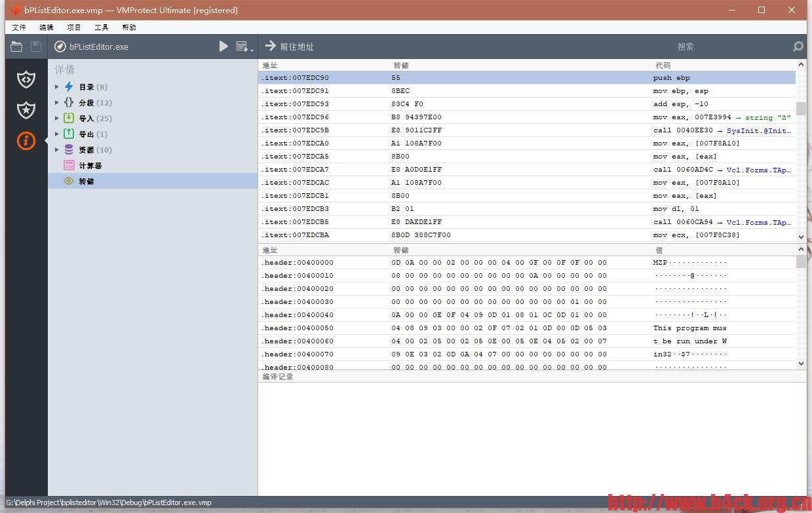This screenshot has height=513, width=812.
Task: Click the search magnifier icon
Action: [797, 46]
